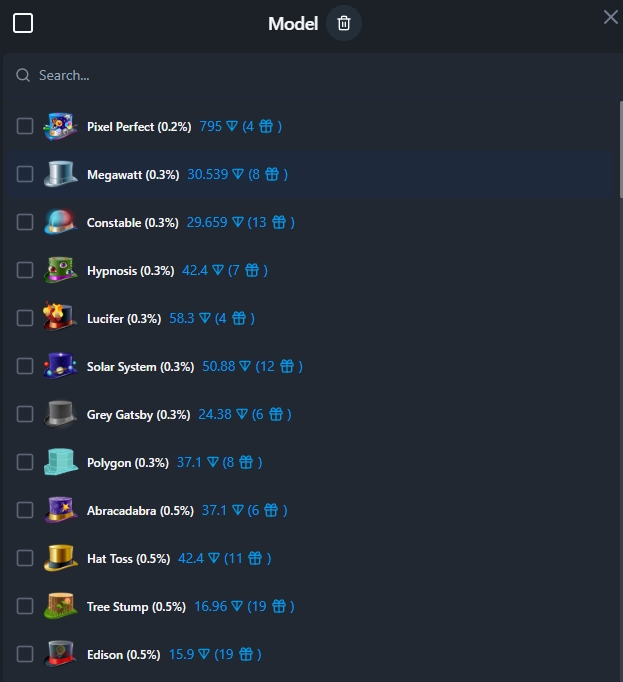
Task: Enable the Grey Gatsby checkbox
Action: pyautogui.click(x=25, y=414)
